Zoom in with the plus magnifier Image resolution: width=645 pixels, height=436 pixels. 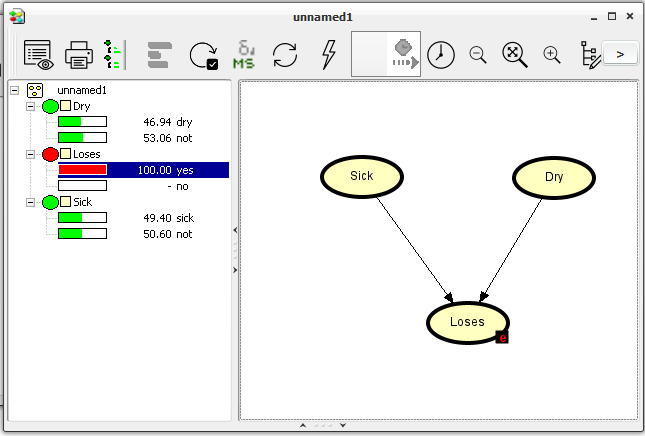click(x=552, y=55)
